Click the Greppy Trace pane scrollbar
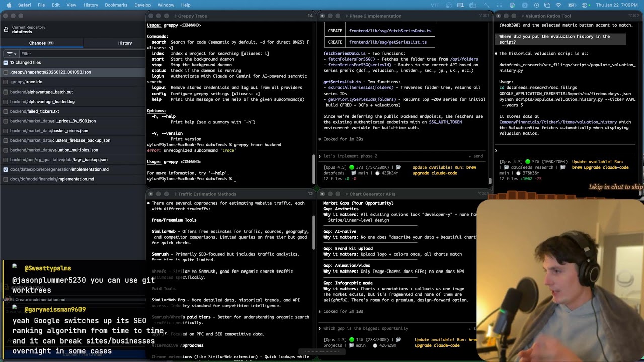 pyautogui.click(x=313, y=168)
